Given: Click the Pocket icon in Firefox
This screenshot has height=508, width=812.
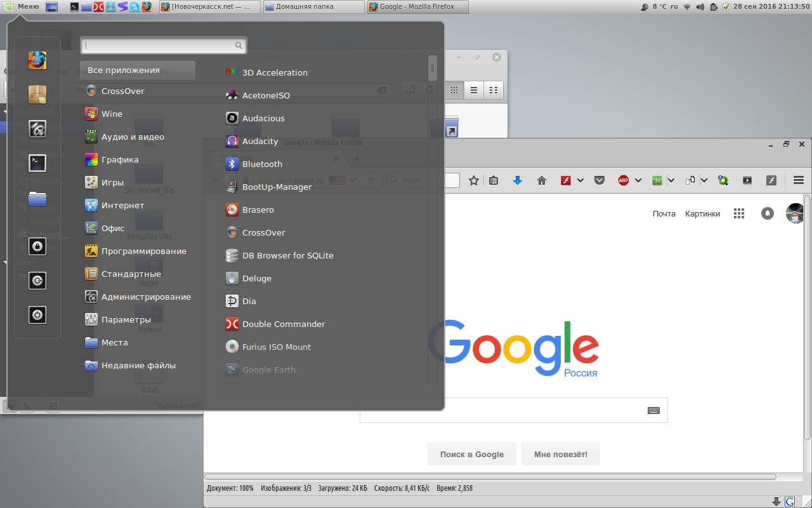Looking at the screenshot, I should coord(599,180).
